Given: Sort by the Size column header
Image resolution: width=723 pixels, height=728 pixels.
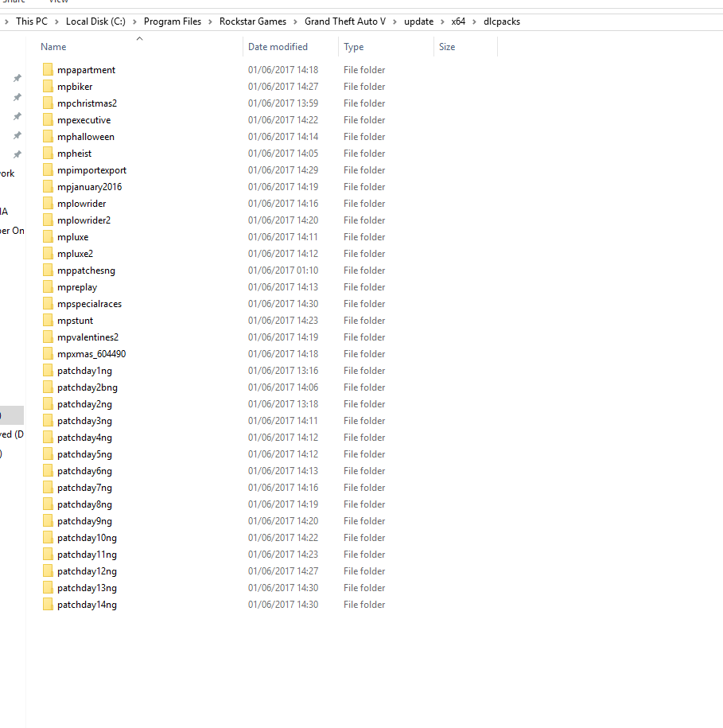Looking at the screenshot, I should coord(447,47).
